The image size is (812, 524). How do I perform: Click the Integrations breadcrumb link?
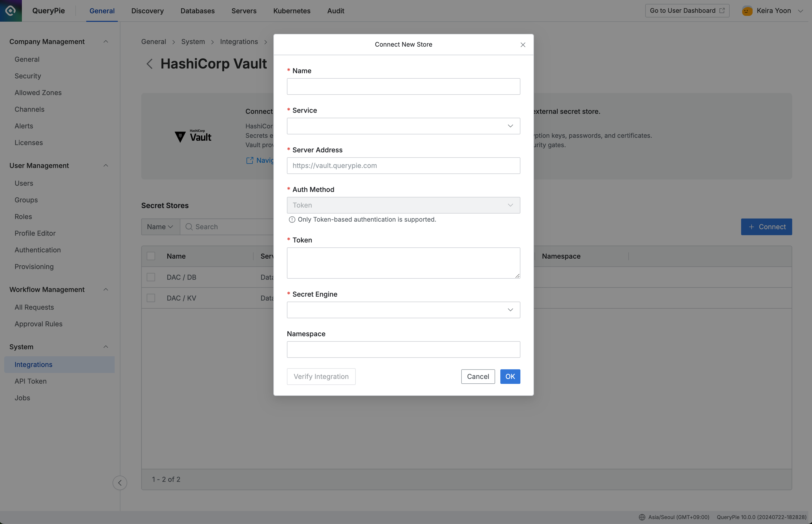click(239, 41)
